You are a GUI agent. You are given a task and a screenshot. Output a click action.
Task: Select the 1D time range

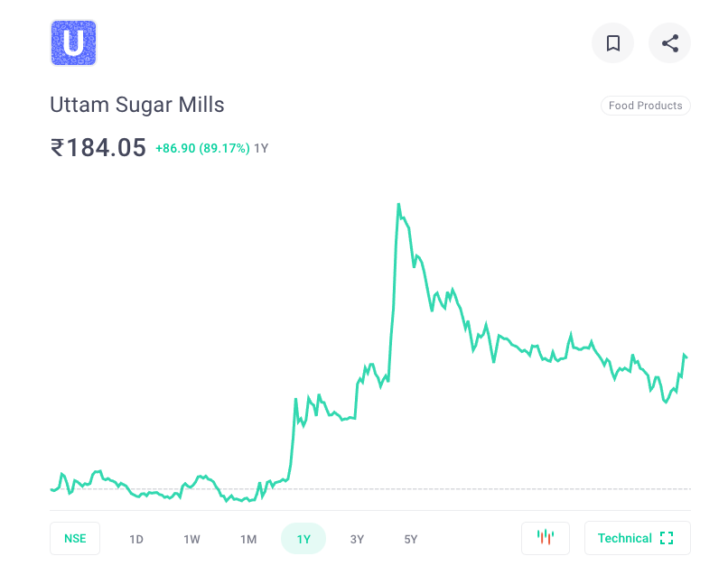(x=136, y=539)
